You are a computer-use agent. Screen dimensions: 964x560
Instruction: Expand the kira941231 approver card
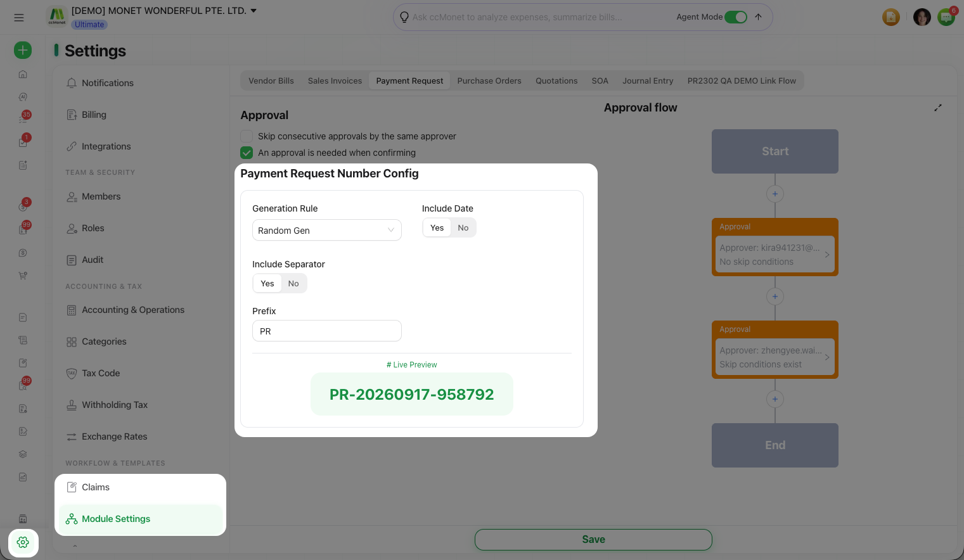(x=774, y=255)
